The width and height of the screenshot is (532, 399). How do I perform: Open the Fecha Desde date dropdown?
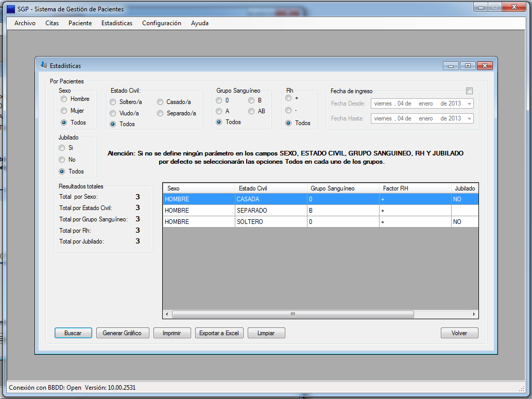pyautogui.click(x=469, y=103)
